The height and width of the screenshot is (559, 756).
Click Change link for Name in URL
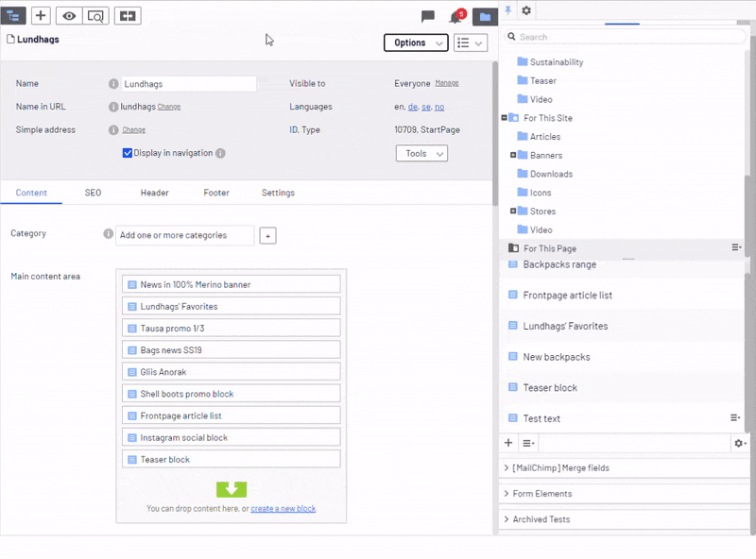click(x=169, y=107)
